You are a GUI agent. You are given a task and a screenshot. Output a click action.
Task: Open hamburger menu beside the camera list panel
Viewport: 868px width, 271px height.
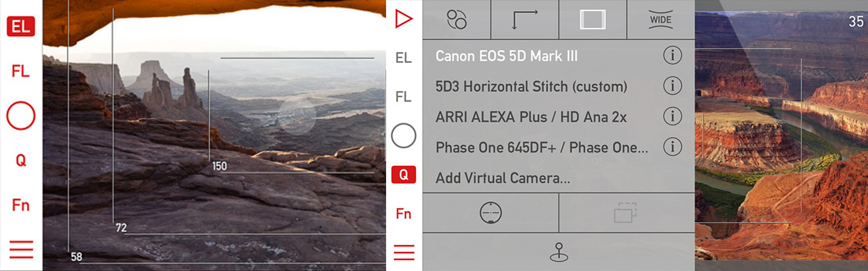click(404, 252)
